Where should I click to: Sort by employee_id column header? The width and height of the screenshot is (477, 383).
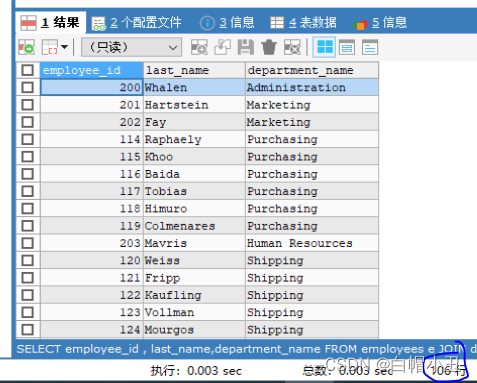92,70
